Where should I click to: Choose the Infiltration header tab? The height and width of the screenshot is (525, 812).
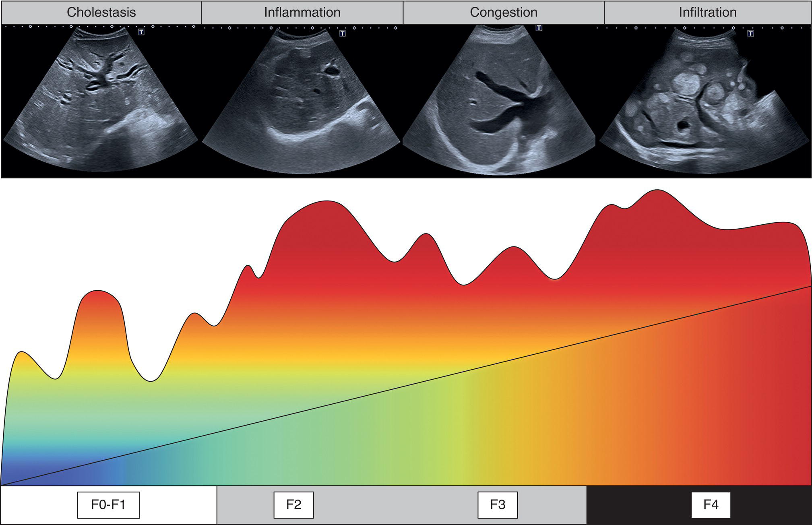[707, 12]
